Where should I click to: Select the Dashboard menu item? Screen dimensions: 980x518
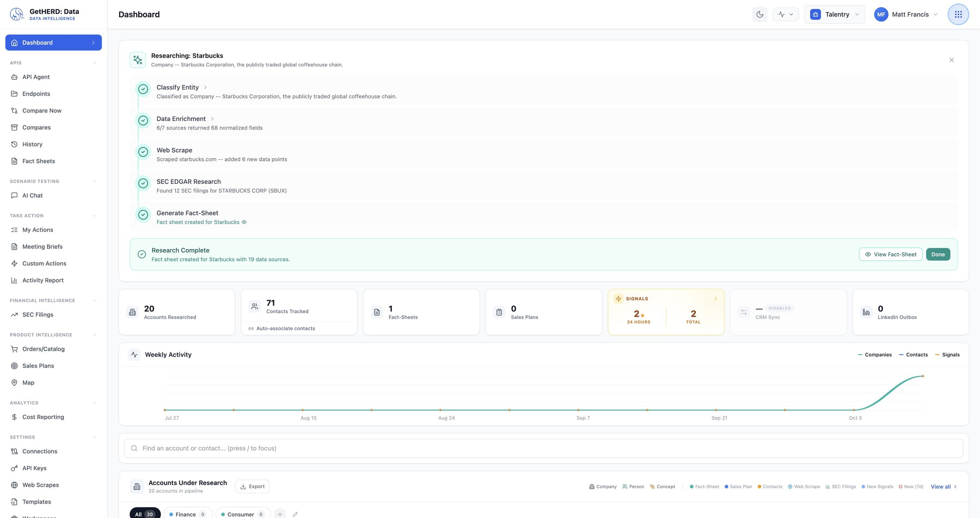[x=53, y=42]
